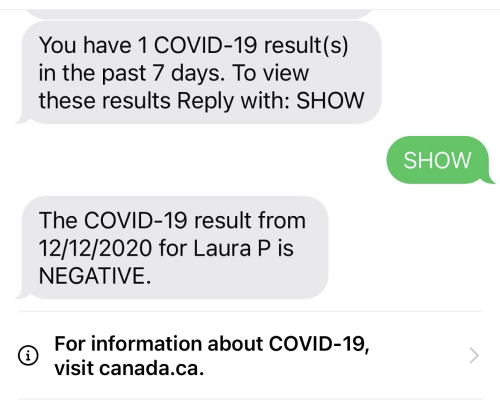Image resolution: width=500 pixels, height=405 pixels.
Task: Select the green SHOW sent message bubble
Action: click(x=440, y=160)
